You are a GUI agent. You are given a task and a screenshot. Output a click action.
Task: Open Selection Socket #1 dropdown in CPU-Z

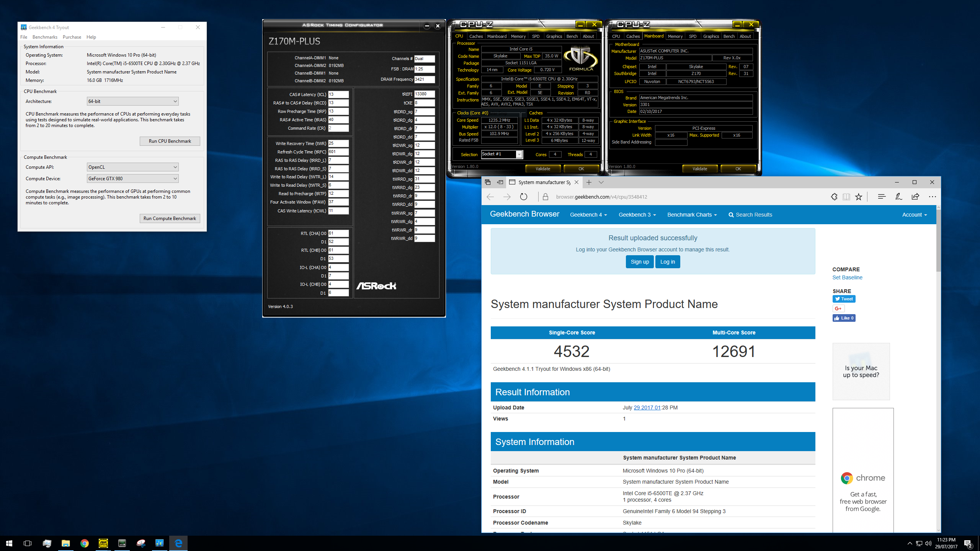pos(501,154)
